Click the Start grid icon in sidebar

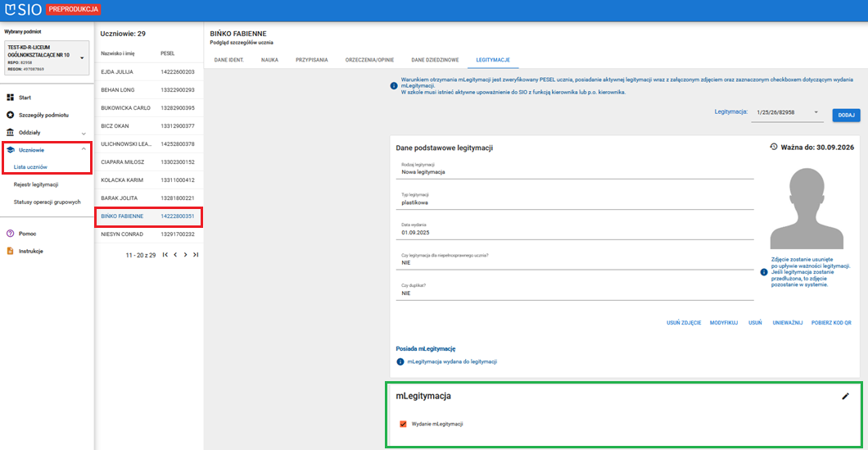[11, 97]
